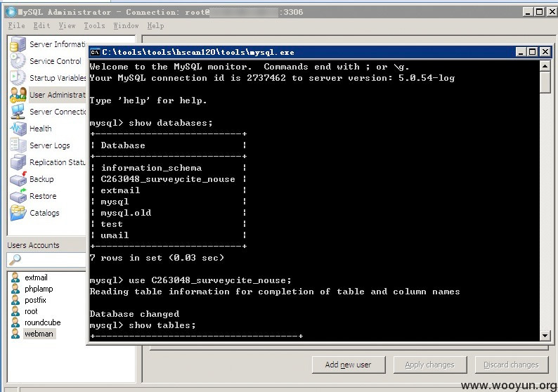
Task: Maximize the mysql.exe console window
Action: click(x=533, y=52)
